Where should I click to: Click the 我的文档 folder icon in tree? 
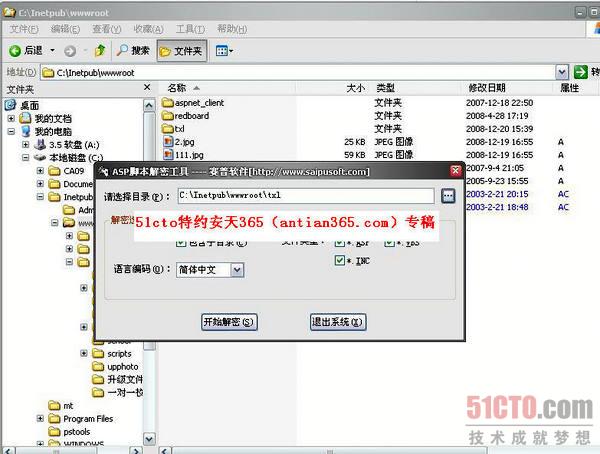(25, 118)
